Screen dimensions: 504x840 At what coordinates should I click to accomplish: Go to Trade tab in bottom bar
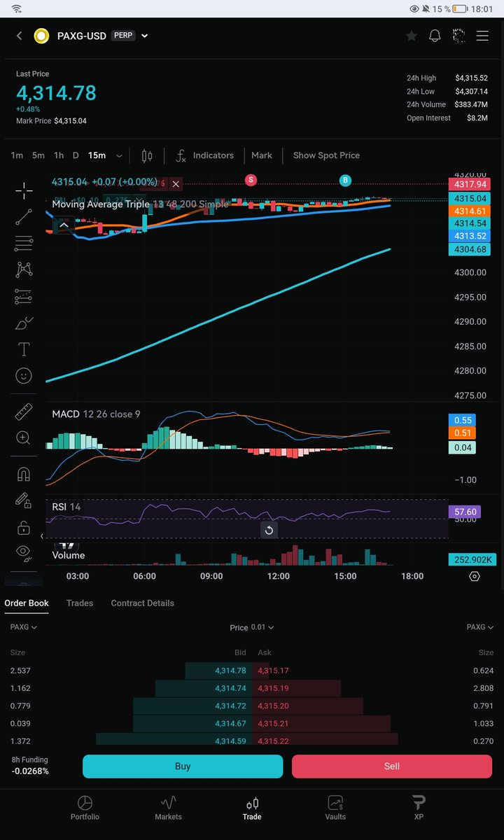tap(252, 808)
